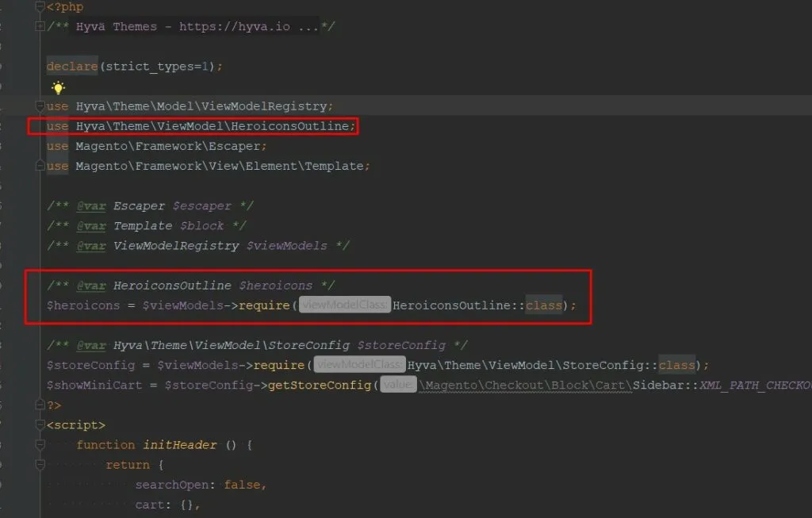
Task: Click fold marker next to <?php tag
Action: [x=40, y=7]
